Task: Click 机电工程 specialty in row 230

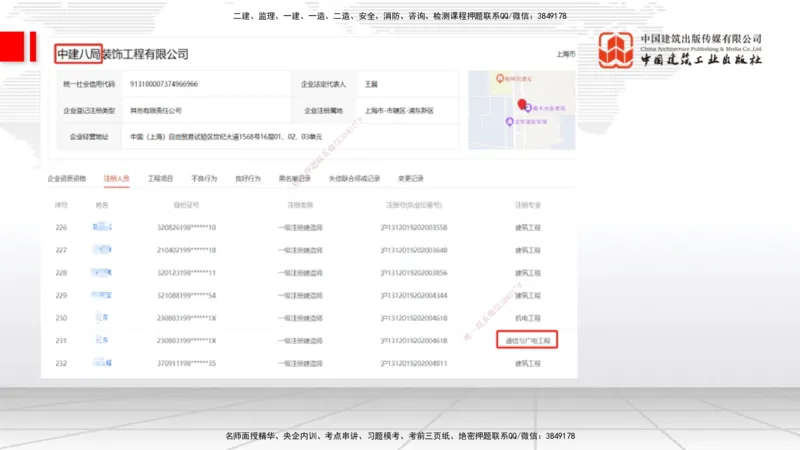Action: pos(528,318)
